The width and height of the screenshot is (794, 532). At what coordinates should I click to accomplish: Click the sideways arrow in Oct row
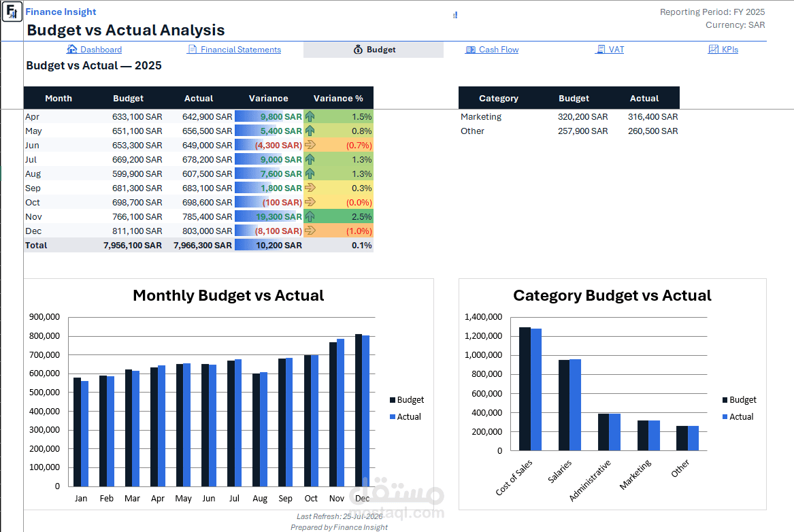click(x=310, y=202)
